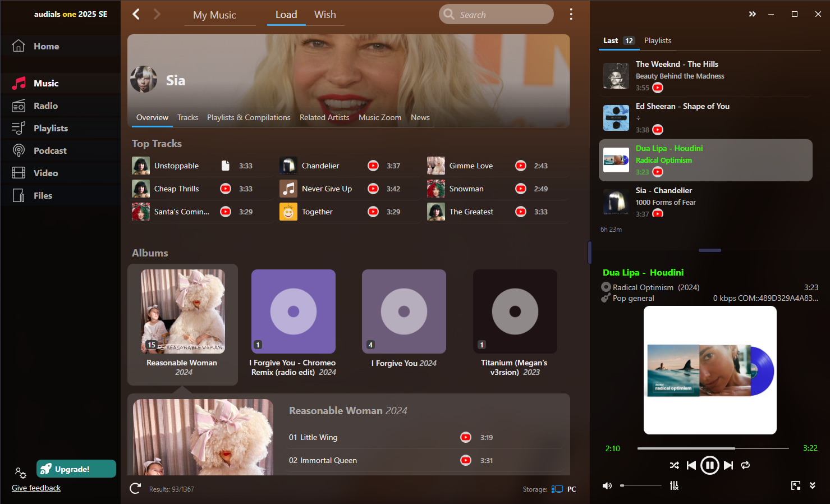Play Santa's Comin... from Top Tracks
This screenshot has width=830, height=504.
[201, 212]
